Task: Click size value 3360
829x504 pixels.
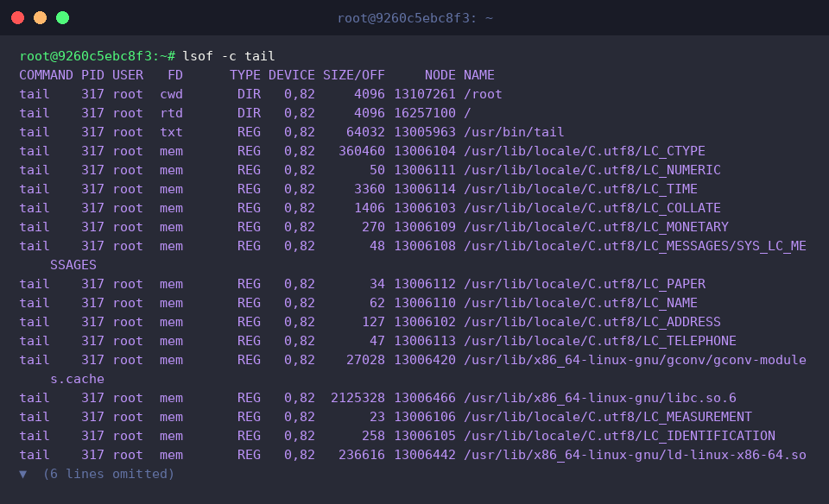Action: 370,189
